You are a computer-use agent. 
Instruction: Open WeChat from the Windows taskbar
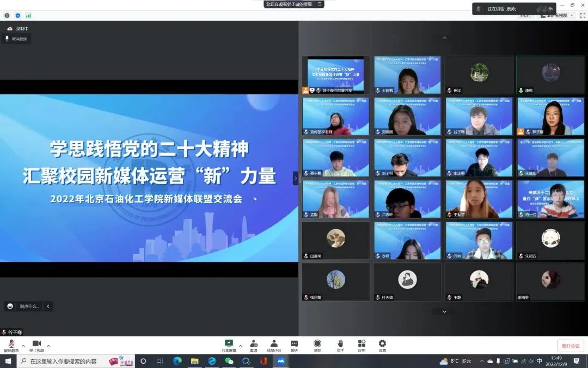229,361
